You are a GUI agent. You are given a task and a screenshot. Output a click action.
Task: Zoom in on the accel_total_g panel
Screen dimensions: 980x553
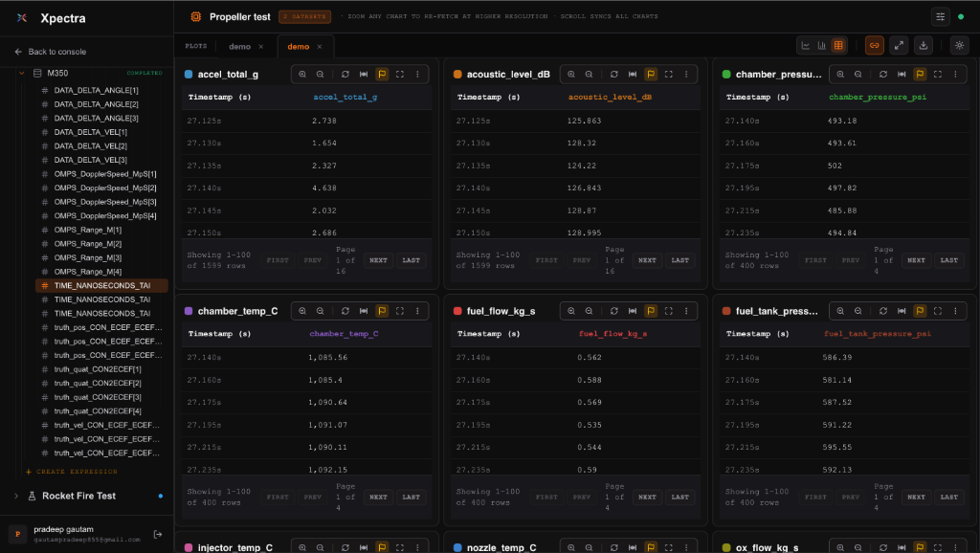point(302,75)
